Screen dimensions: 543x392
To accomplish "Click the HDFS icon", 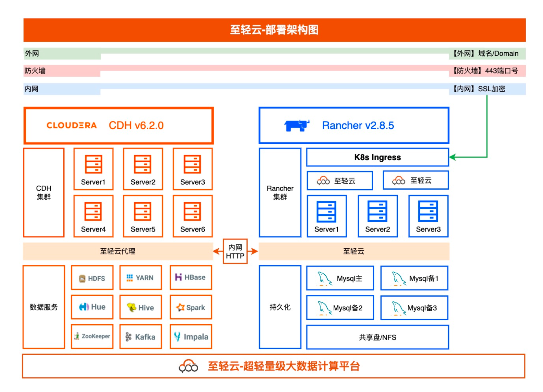I will 82,278.
